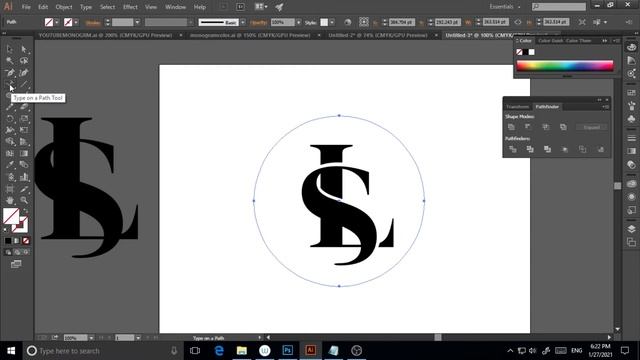Click the X coordinate input field
Viewport: 640px width, 360px height.
coord(402,22)
